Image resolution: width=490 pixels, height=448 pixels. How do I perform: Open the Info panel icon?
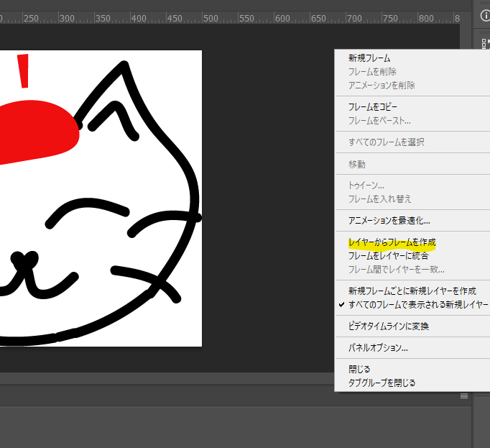tap(484, 17)
